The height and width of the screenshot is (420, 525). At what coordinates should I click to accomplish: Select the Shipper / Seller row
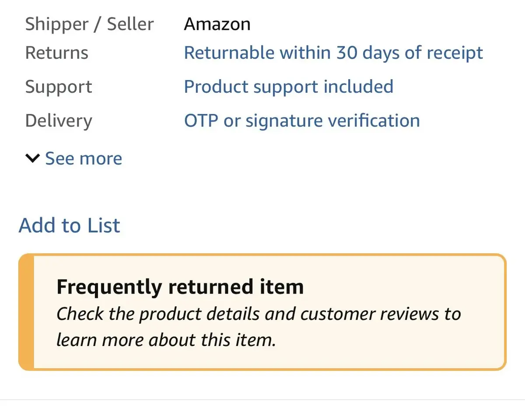pyautogui.click(x=90, y=24)
